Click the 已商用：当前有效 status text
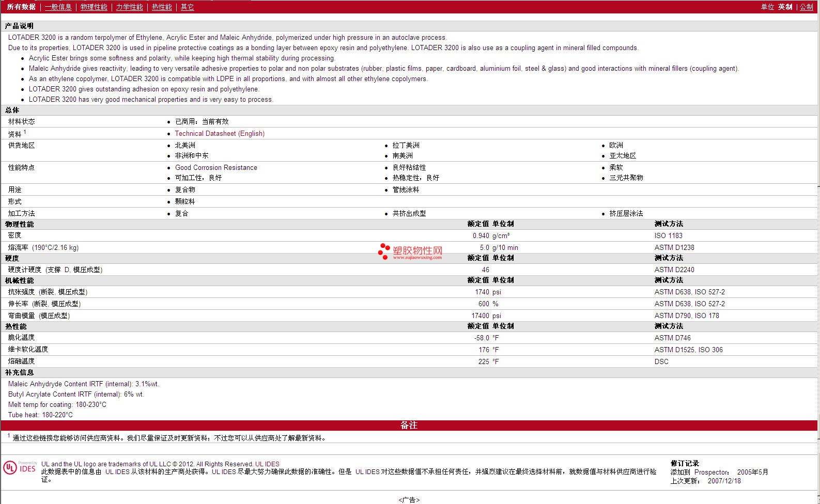 [202, 122]
